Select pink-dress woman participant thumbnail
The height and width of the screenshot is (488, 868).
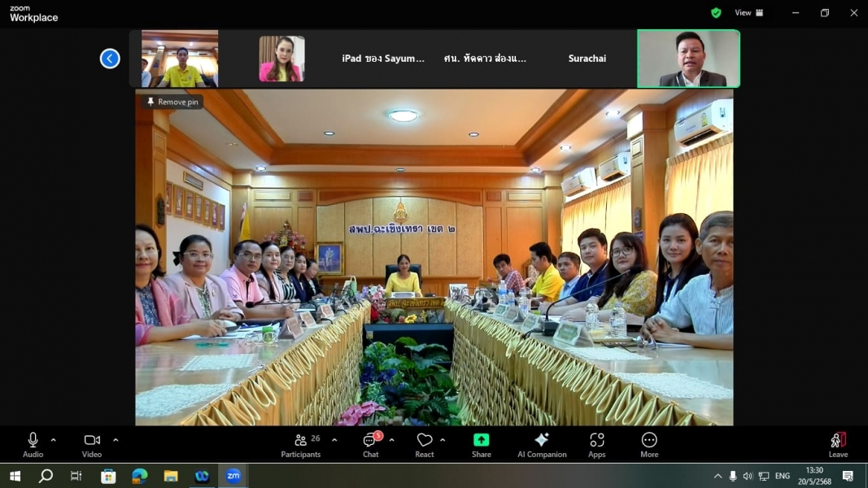(x=281, y=59)
